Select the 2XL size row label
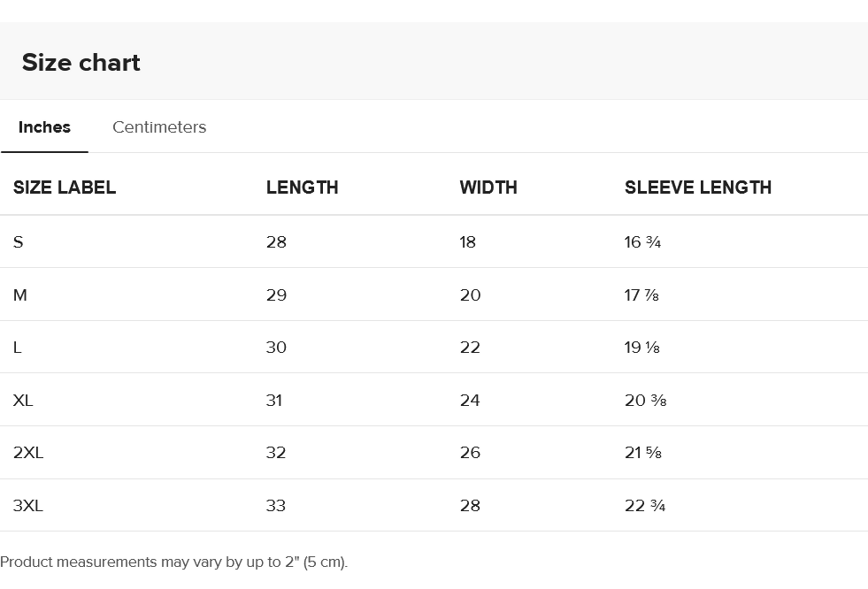 pos(28,453)
